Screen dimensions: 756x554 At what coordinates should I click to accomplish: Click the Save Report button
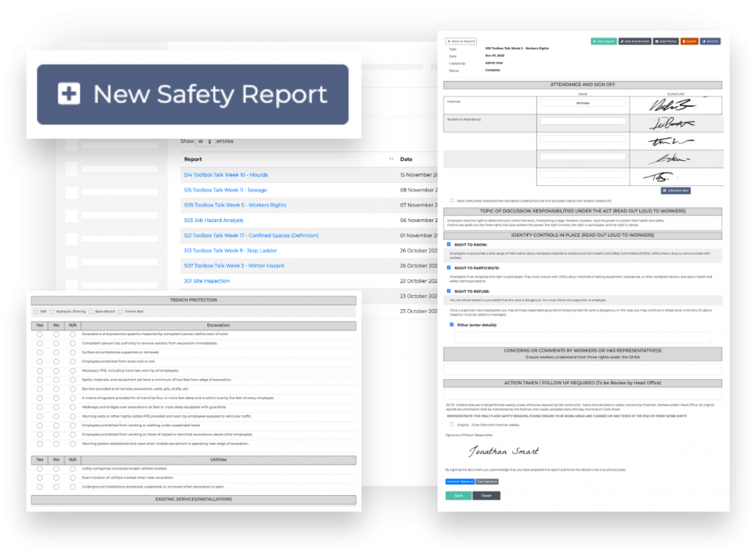[603, 41]
